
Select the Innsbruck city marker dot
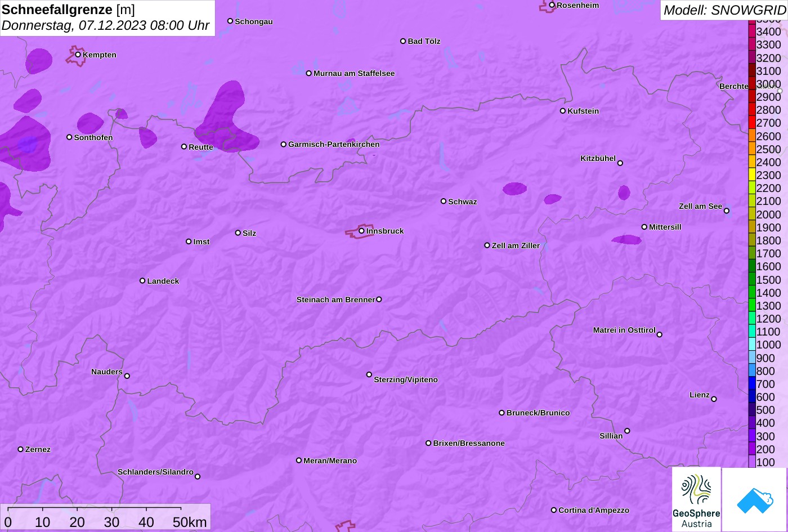[361, 231]
